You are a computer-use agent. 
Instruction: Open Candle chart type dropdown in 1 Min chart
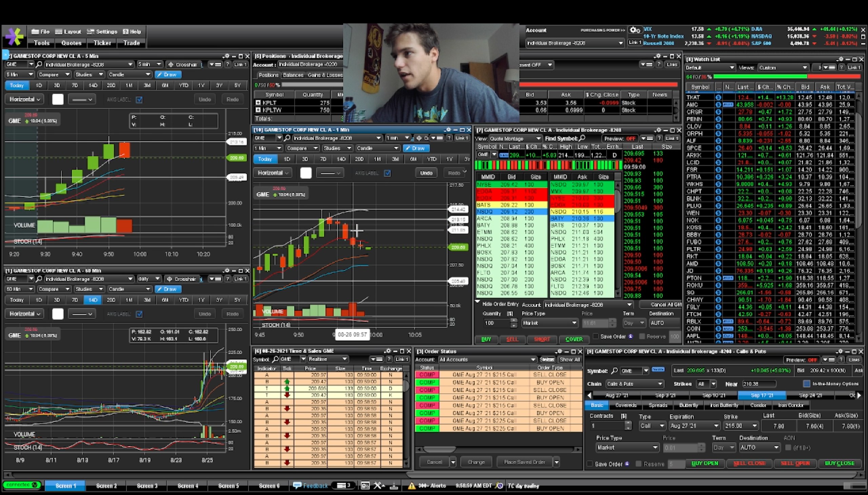click(x=377, y=148)
